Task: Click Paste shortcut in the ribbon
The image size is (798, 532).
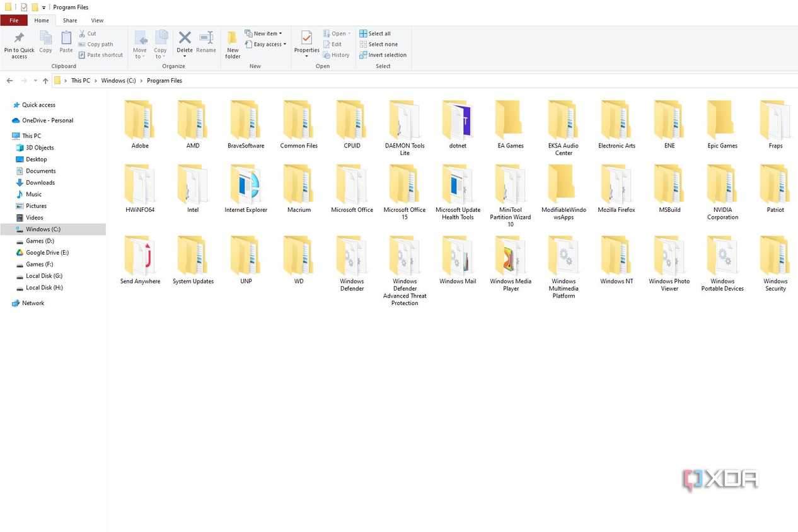Action: [x=101, y=55]
